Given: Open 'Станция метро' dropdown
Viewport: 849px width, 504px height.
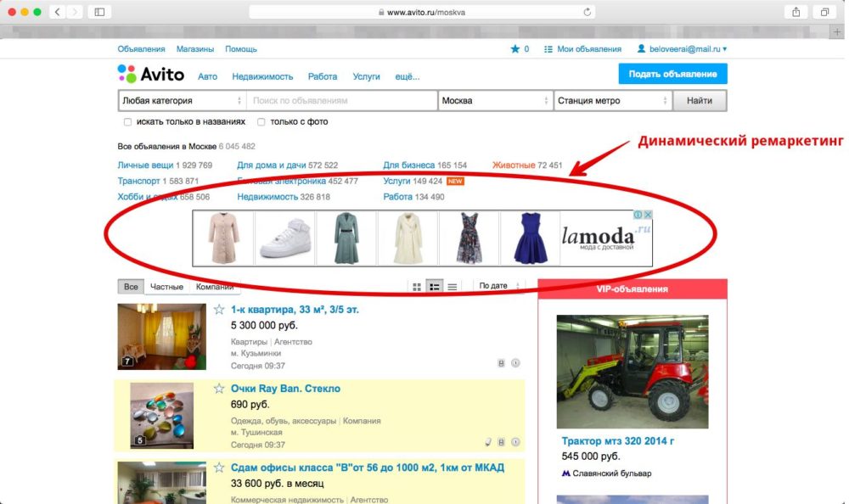Looking at the screenshot, I should pos(613,101).
